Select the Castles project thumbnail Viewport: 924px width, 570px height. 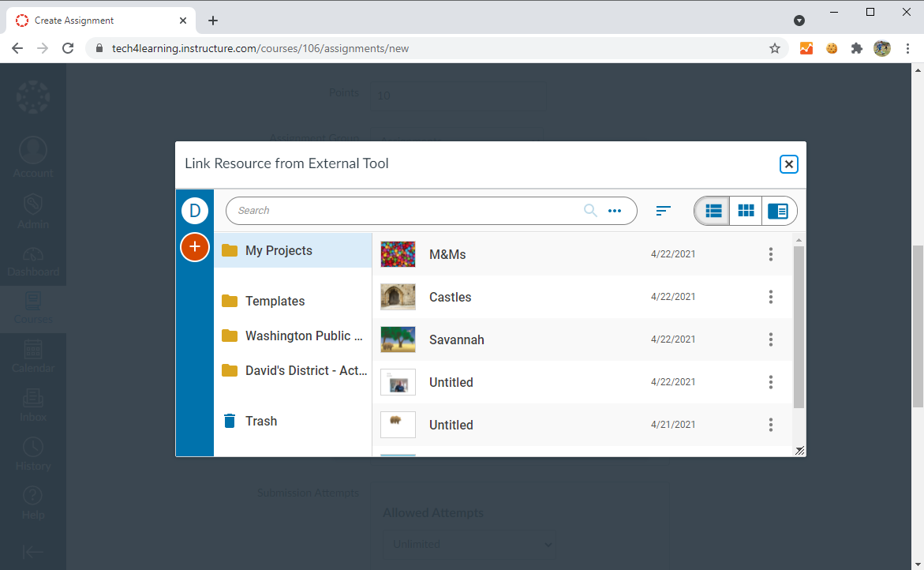[x=398, y=297]
